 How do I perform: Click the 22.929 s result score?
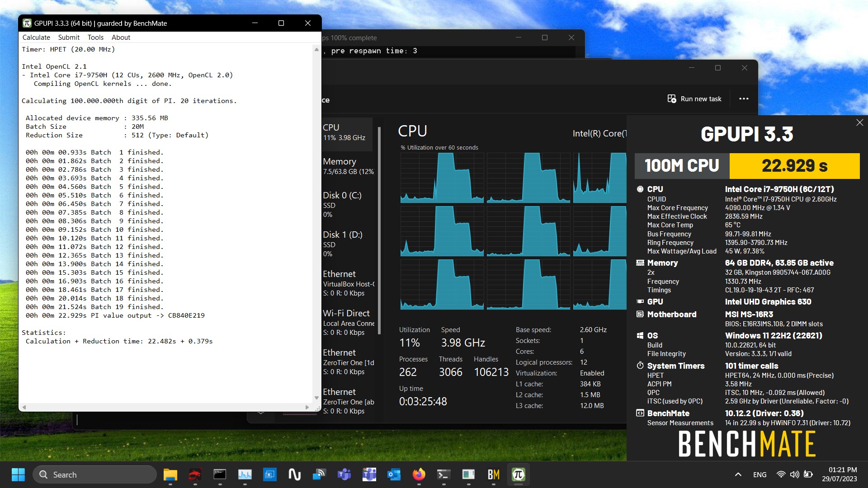[794, 166]
